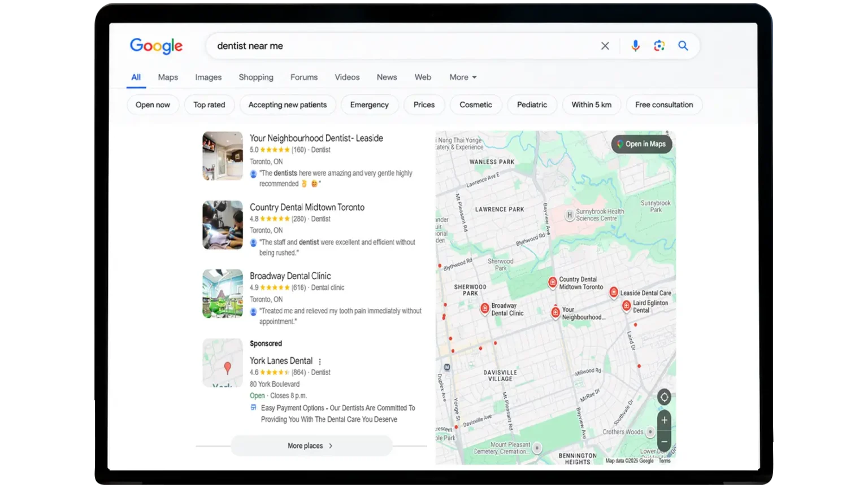Click the Laird Eglinton Dental map pin
Image resolution: width=868 pixels, height=488 pixels.
point(626,306)
